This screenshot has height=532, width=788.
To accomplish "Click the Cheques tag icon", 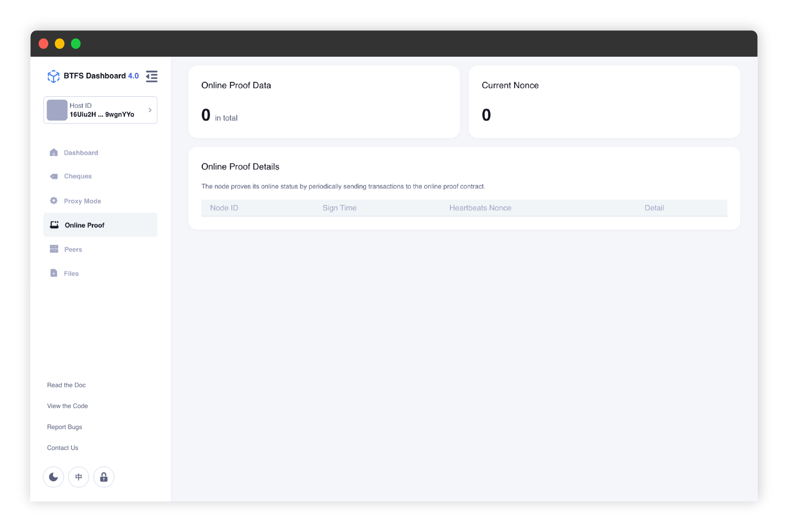I will [54, 176].
